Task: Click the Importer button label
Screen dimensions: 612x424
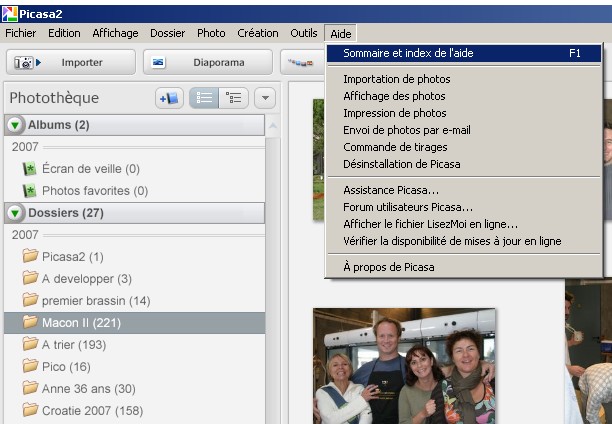Action: pos(82,62)
